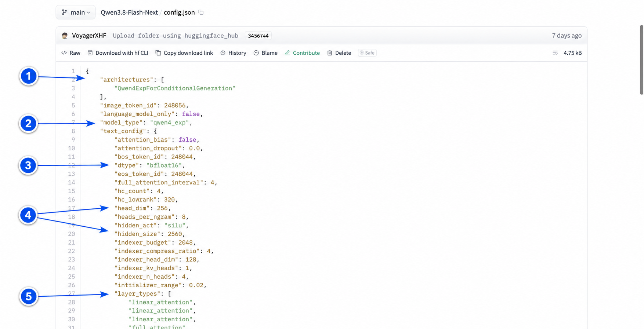Click the 7 days ago timestamp
Image resolution: width=644 pixels, height=329 pixels.
point(567,36)
